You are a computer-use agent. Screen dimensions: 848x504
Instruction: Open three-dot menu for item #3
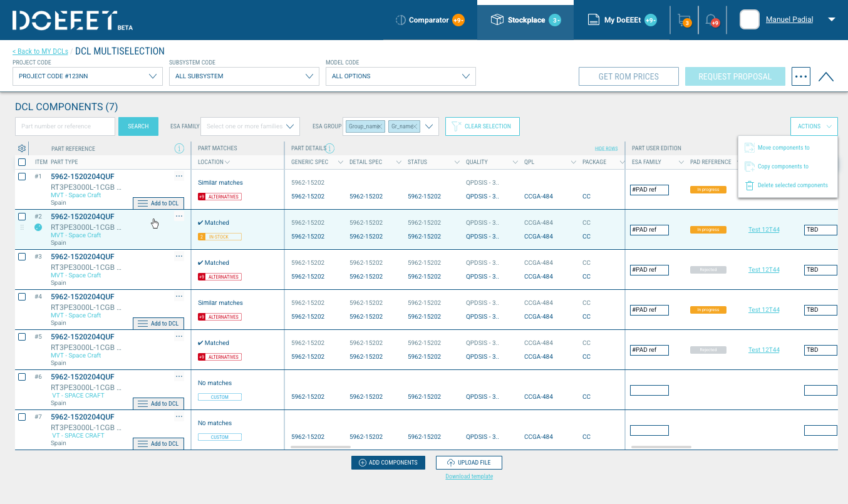click(179, 256)
